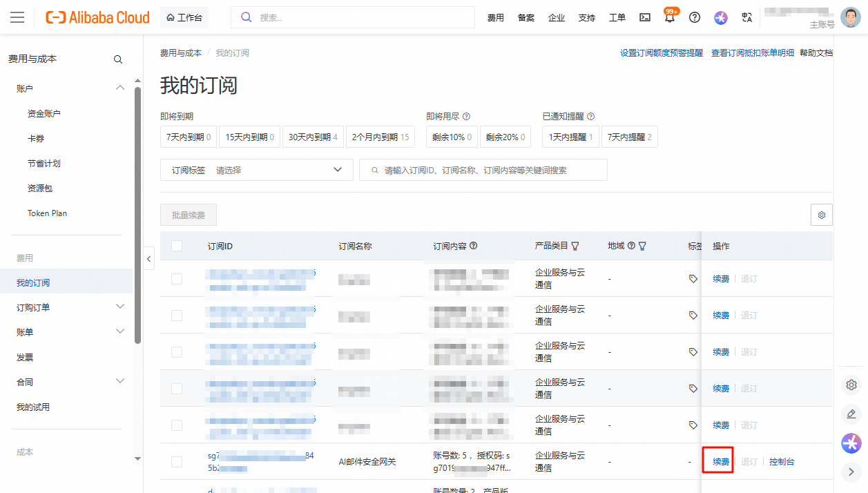Focus the top global search field
Viewport: 868px width, 493px height.
click(353, 18)
